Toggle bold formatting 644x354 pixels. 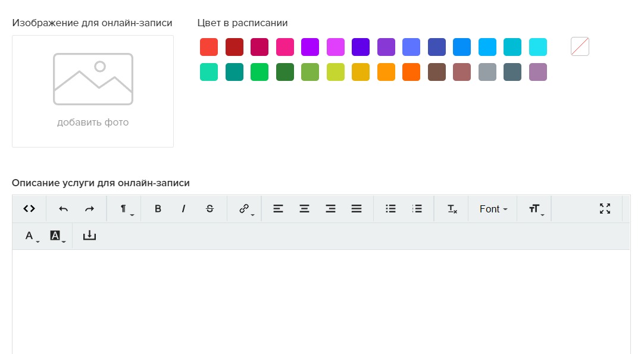158,209
